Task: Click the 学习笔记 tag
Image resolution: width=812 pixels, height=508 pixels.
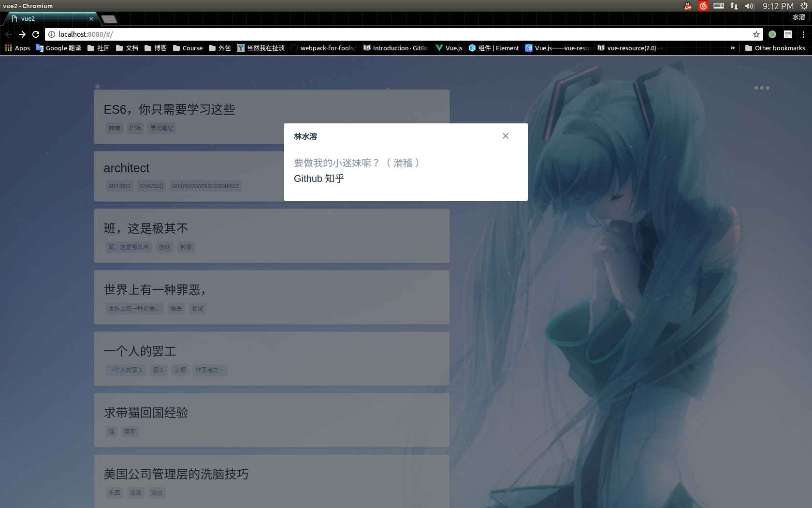Action: pos(162,128)
